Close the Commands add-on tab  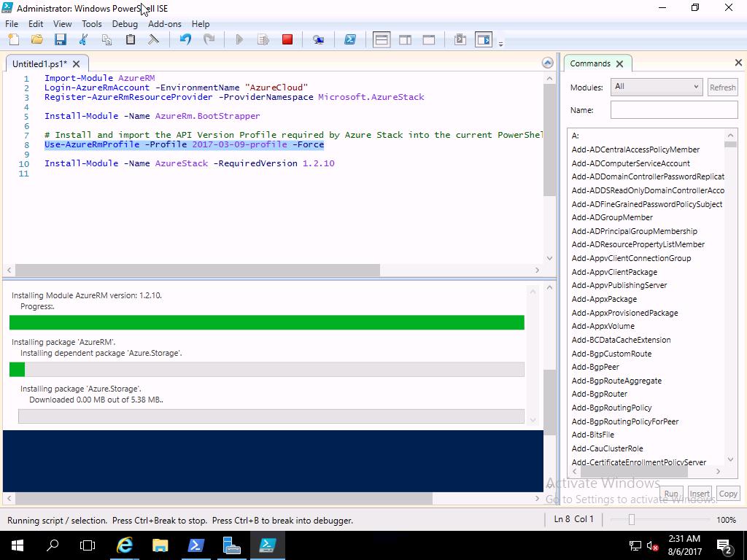(620, 64)
